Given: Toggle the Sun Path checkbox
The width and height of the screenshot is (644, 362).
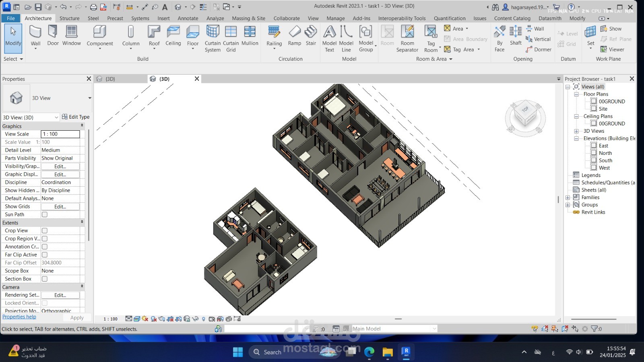Looking at the screenshot, I should pos(45,214).
